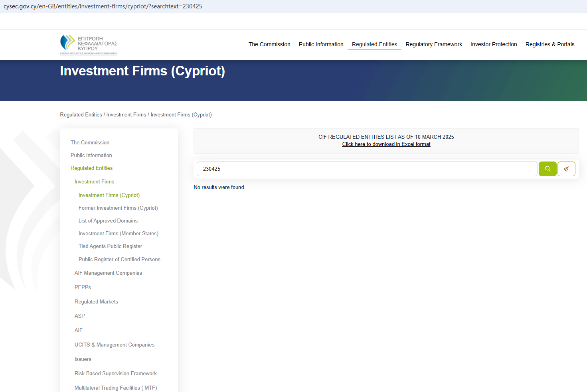Click the browser address bar URL
587x392 pixels.
[103, 6]
